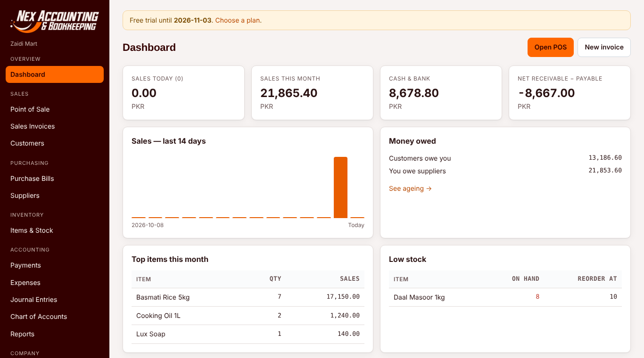Select the Cash & Bank card

tap(441, 93)
